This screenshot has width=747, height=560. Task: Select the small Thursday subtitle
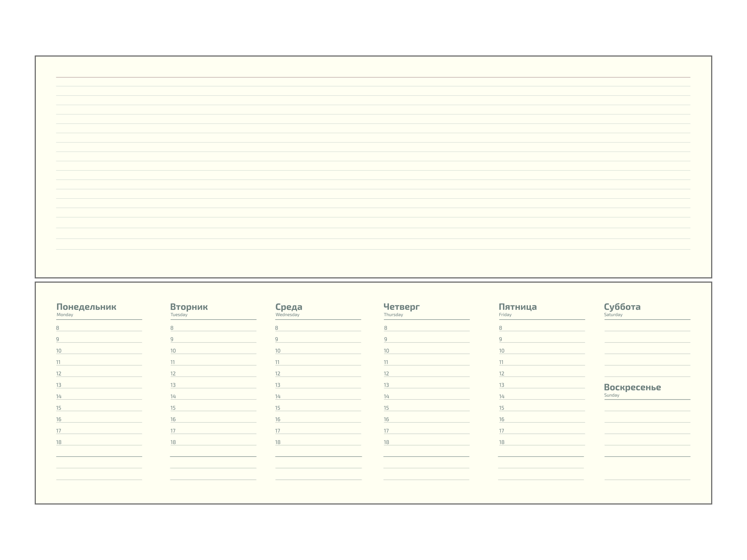(x=393, y=315)
